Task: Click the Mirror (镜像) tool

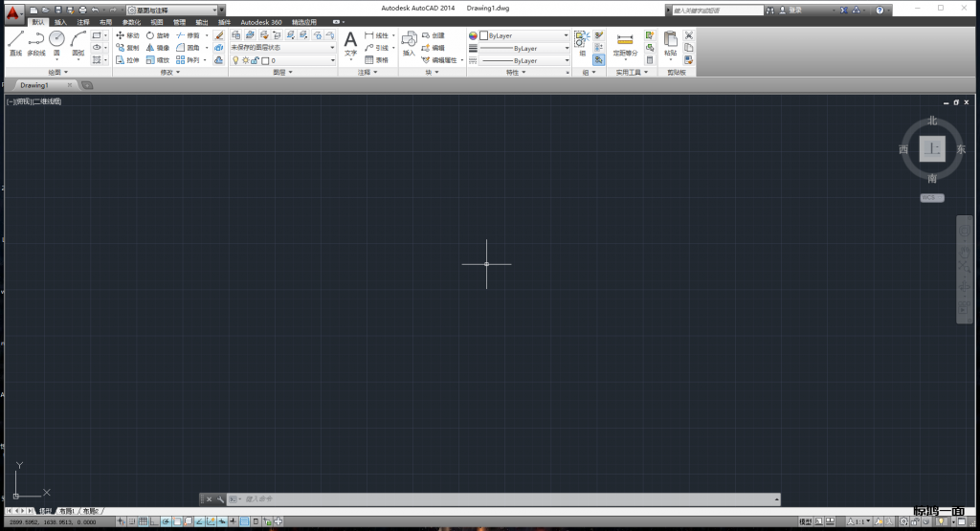Action: (x=157, y=47)
